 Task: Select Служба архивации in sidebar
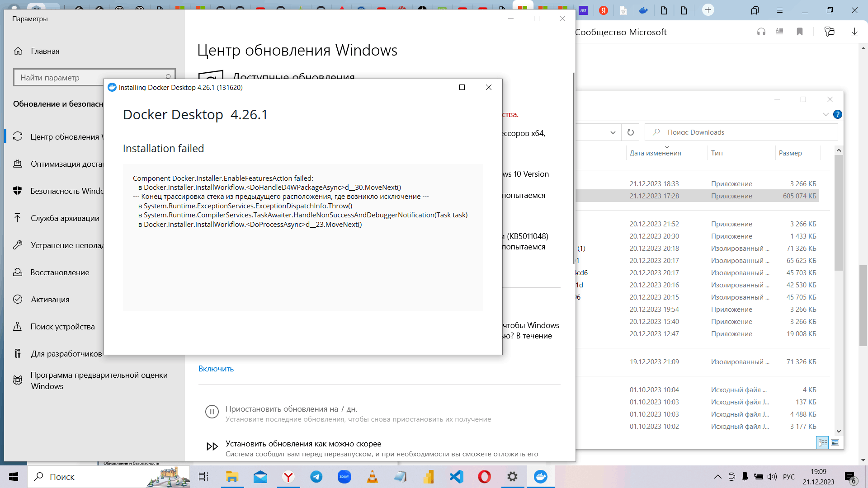click(x=57, y=218)
